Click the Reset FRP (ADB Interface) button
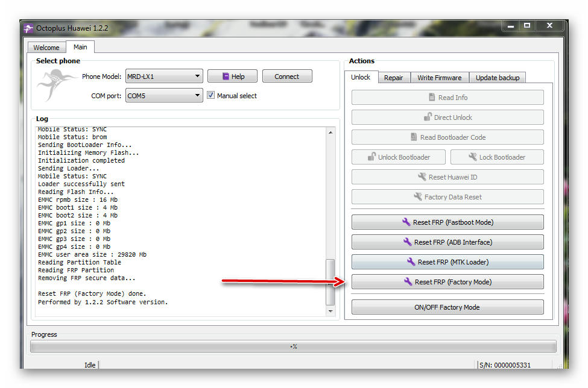The height and width of the screenshot is (388, 588). point(447,242)
